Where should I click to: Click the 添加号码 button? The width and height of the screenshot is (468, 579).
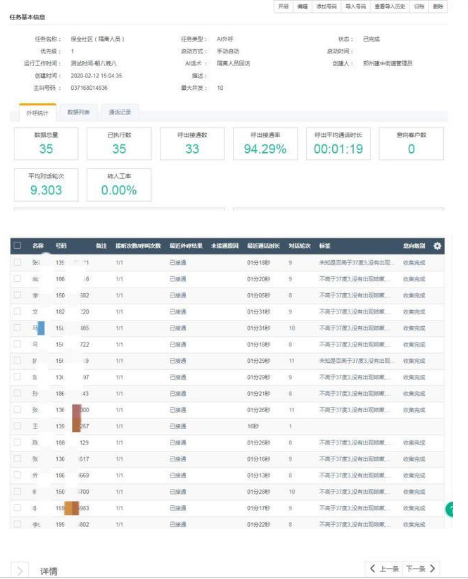point(327,7)
